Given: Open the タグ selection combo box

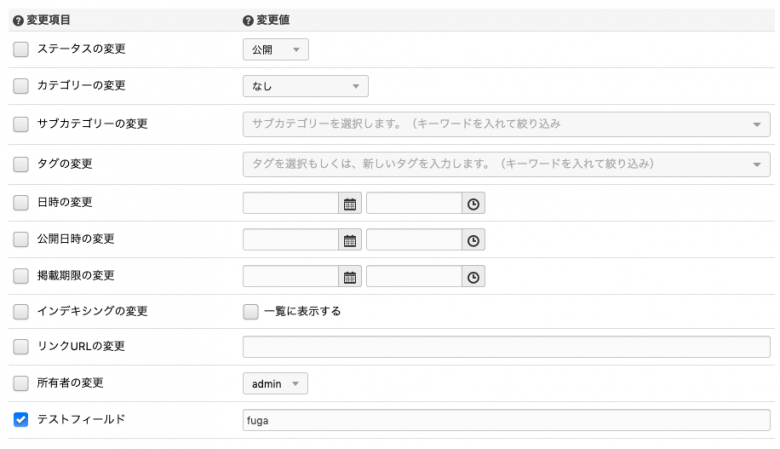Looking at the screenshot, I should click(506, 163).
